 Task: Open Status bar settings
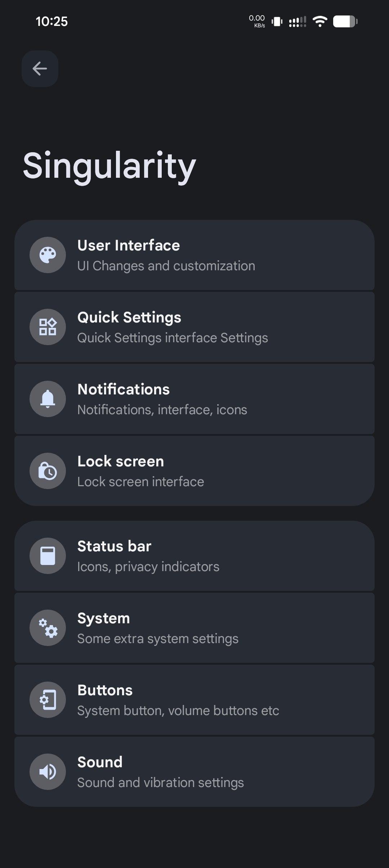[x=194, y=556]
